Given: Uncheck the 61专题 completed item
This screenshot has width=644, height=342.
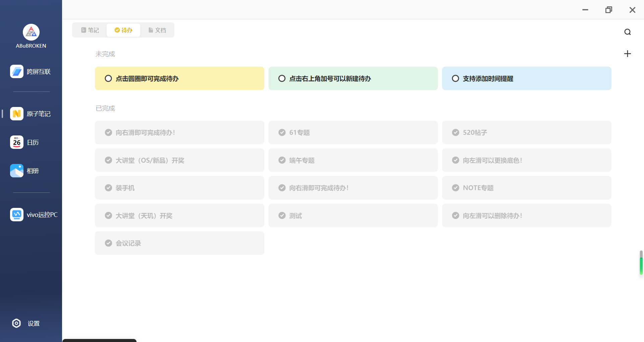Looking at the screenshot, I should coord(282,132).
